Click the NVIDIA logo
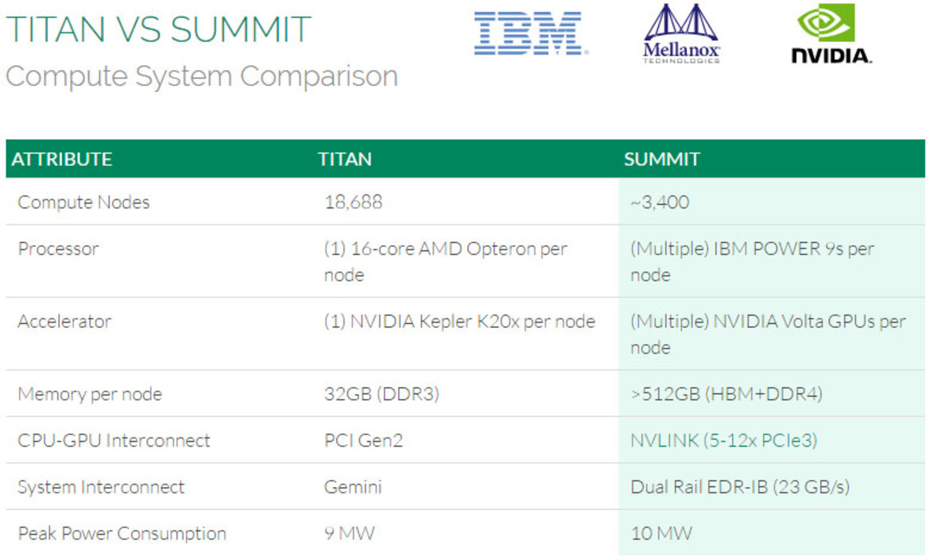The width and height of the screenshot is (930, 560). [x=831, y=33]
